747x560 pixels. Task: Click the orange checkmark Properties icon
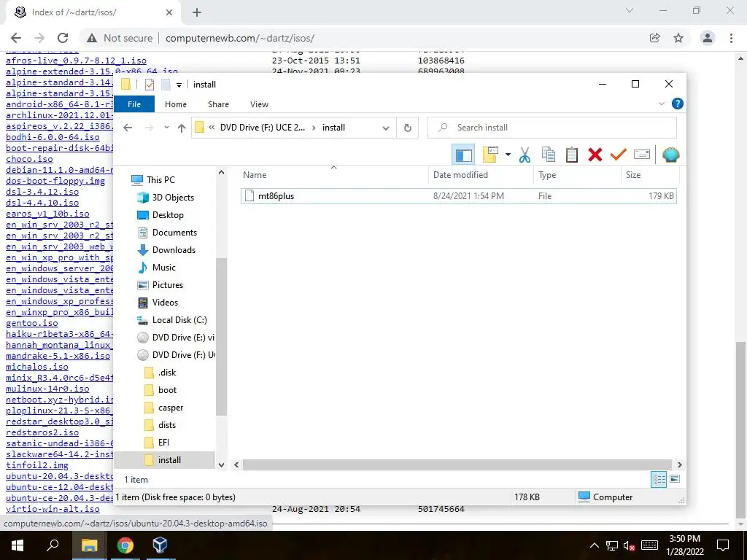coord(619,155)
